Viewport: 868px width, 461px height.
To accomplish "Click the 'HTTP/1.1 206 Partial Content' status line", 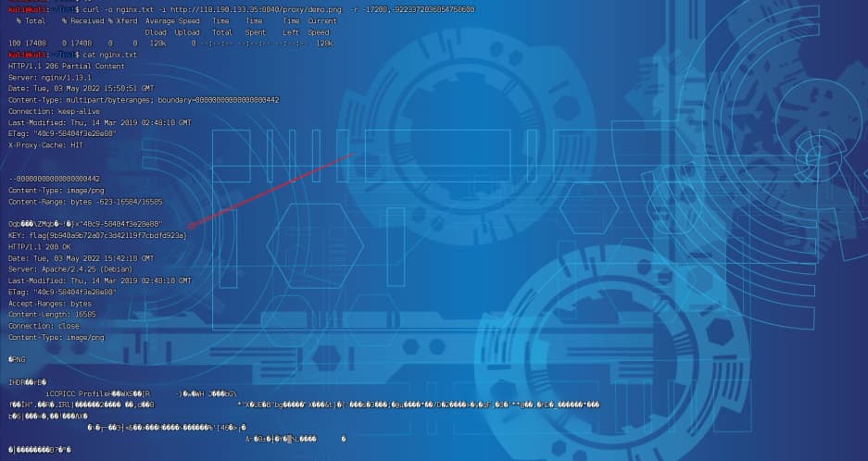I will [x=67, y=66].
